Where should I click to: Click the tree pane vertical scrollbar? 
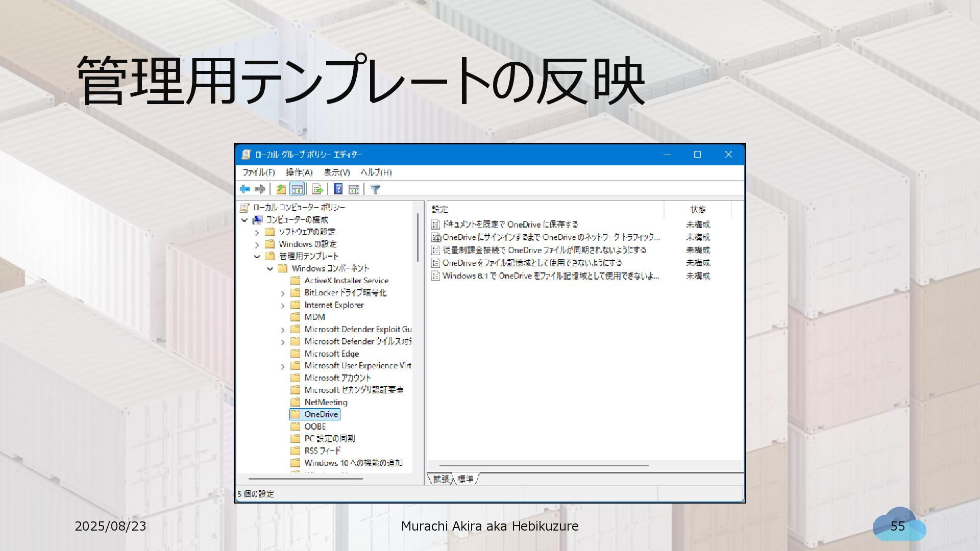point(418,237)
